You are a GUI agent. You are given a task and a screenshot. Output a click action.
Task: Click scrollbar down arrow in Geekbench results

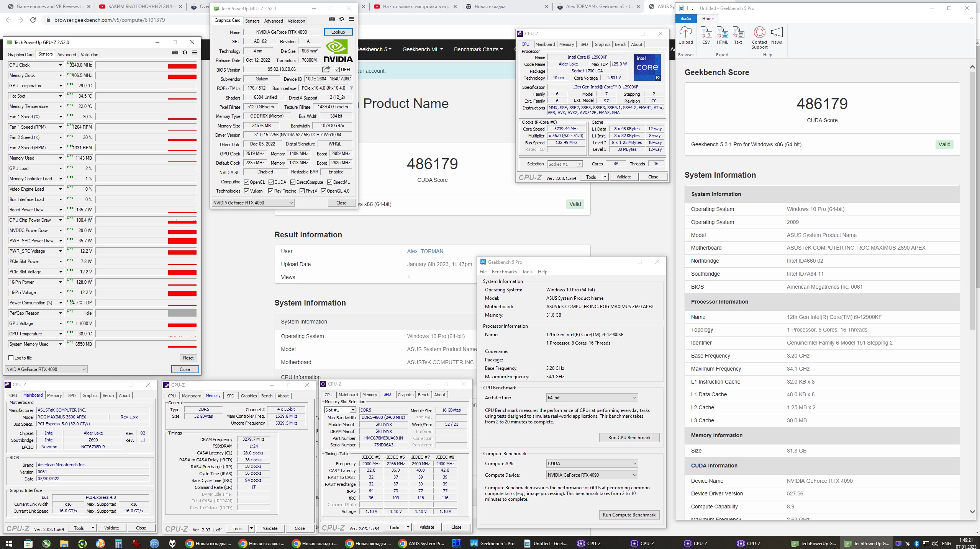tap(972, 511)
